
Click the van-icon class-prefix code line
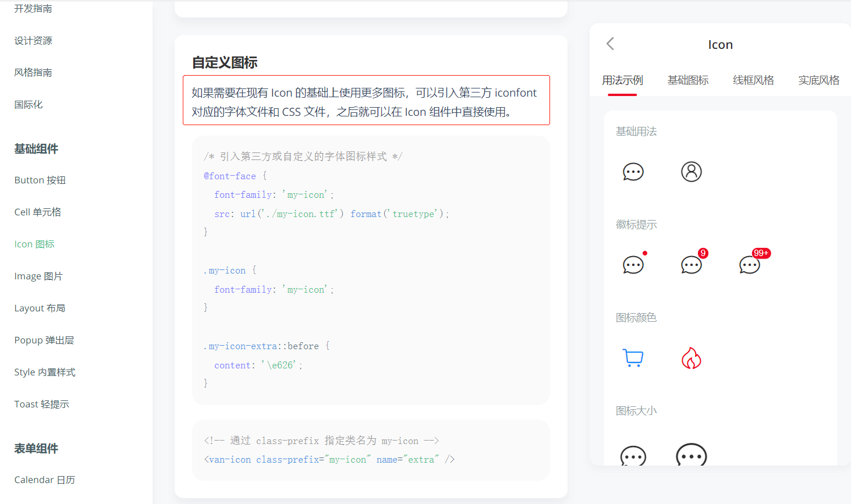tap(329, 460)
